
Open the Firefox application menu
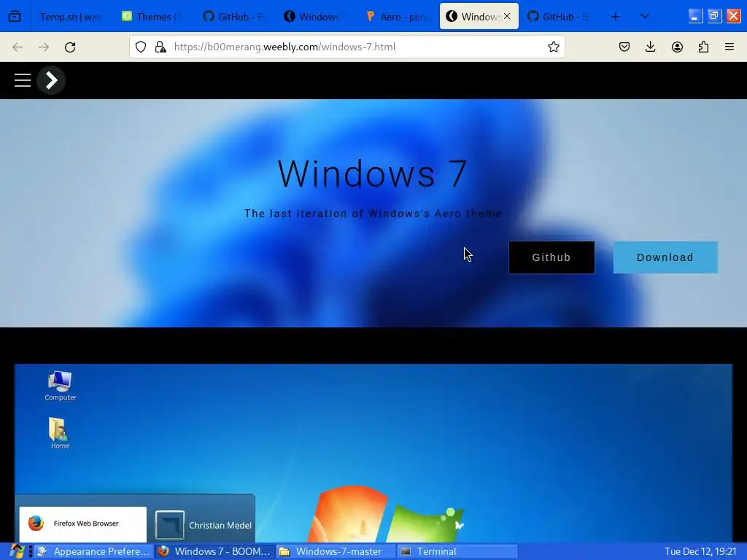point(729,47)
